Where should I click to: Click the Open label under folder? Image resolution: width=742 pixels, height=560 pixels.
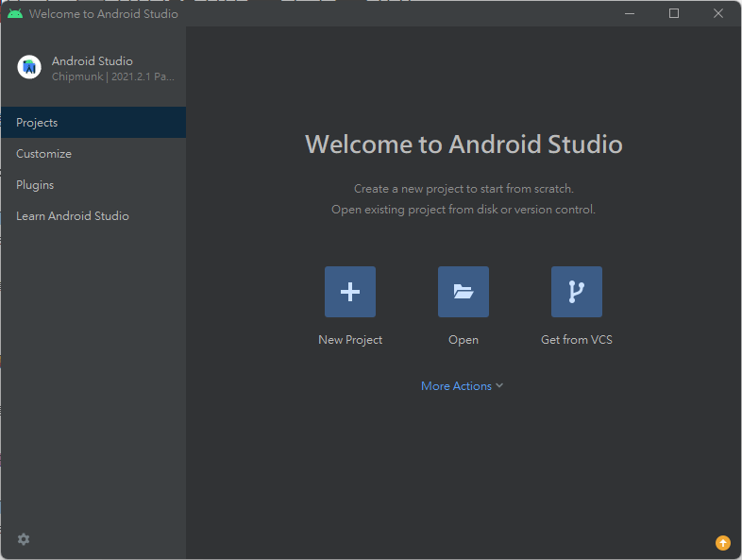[x=464, y=340]
